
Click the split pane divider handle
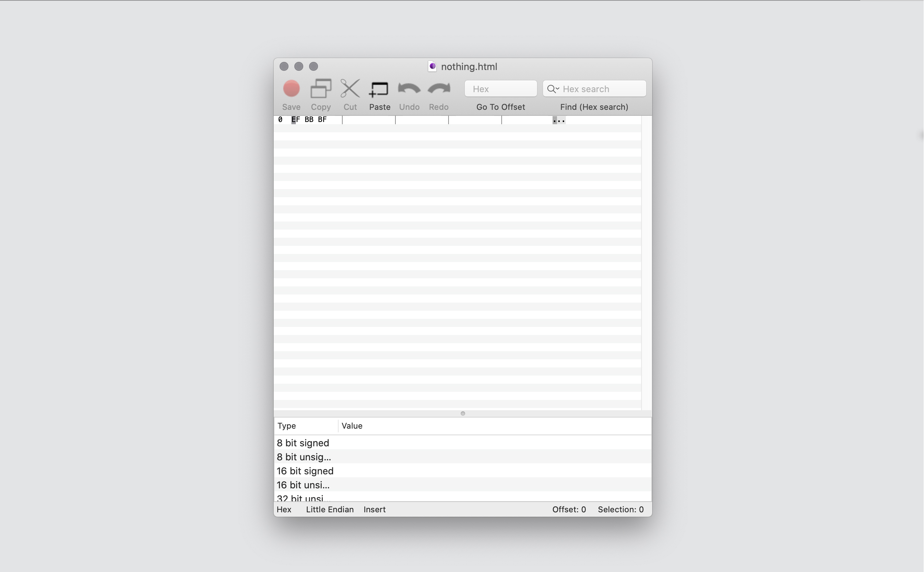(x=463, y=414)
